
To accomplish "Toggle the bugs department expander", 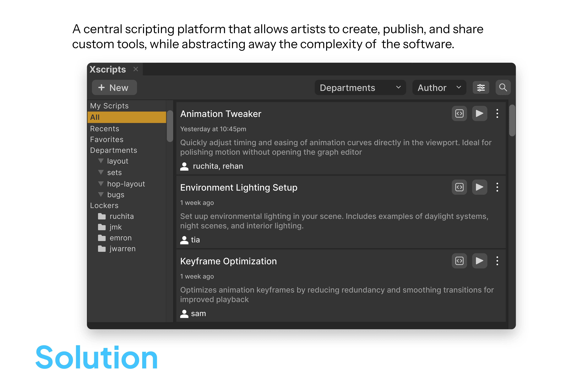I will click(x=101, y=194).
